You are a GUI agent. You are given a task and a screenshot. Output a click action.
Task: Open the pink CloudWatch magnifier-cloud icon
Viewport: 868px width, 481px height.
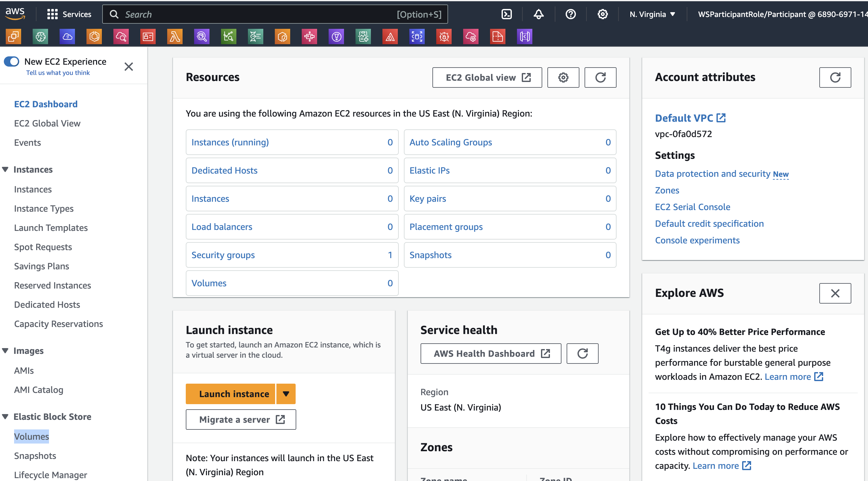coord(121,37)
